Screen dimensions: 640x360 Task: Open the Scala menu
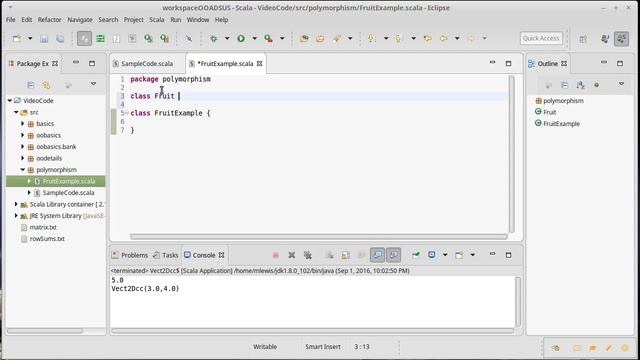(157, 20)
